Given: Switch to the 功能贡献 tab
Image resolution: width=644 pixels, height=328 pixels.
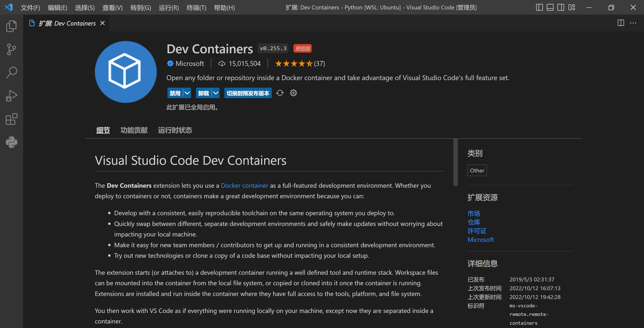Looking at the screenshot, I should click(x=134, y=130).
